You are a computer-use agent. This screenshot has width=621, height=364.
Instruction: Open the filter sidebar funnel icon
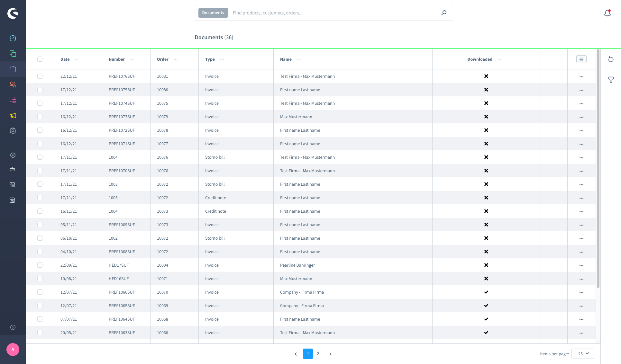[x=611, y=80]
